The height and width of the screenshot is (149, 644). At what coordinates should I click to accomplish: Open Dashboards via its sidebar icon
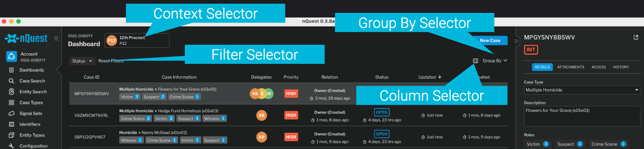pyautogui.click(x=11, y=70)
